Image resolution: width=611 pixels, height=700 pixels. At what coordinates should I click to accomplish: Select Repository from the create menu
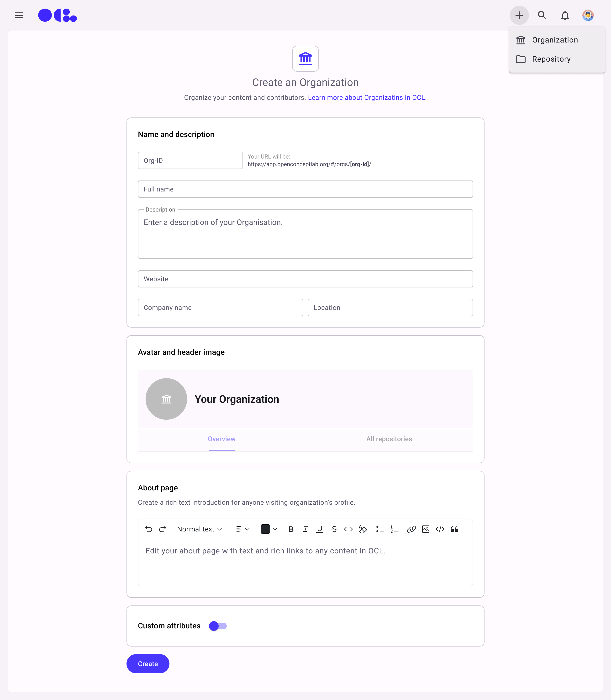[551, 59]
